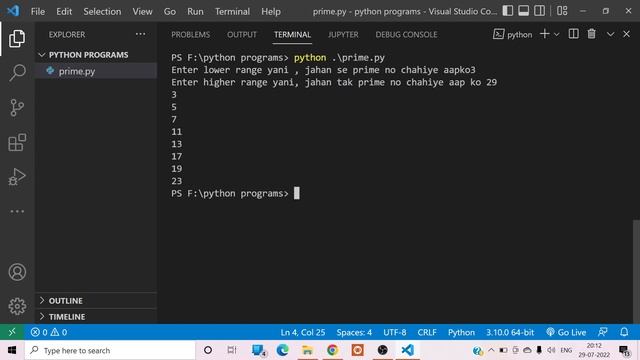Collapse terminal panel size chevron
Screen dimensions: 640x360
(x=610, y=34)
